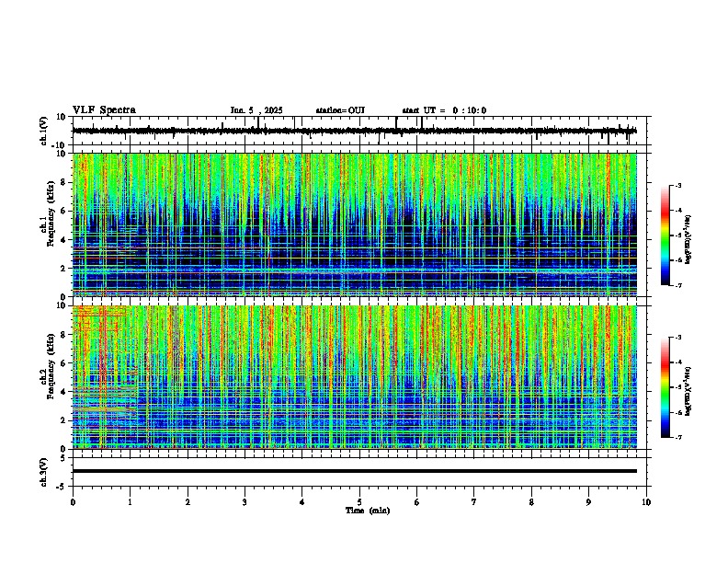Click the ch.2 spectrogram color bar
The image size is (728, 563).
click(x=665, y=387)
